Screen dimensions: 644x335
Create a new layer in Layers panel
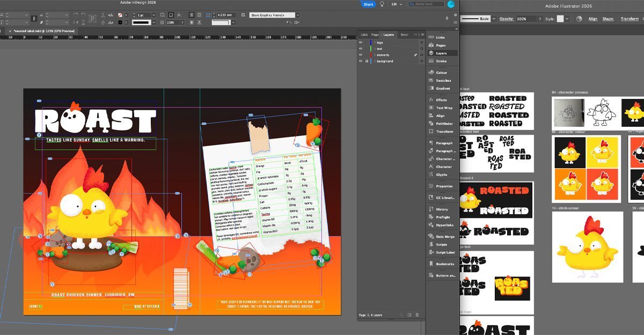click(409, 315)
